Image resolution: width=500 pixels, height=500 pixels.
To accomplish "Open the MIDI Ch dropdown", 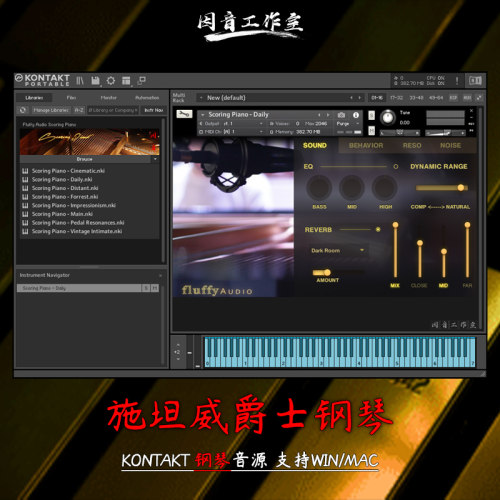I will (231, 132).
